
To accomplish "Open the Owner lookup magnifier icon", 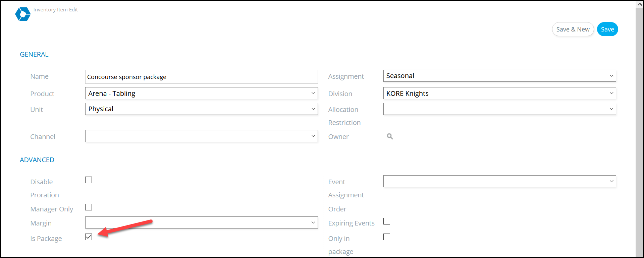I will [x=390, y=136].
